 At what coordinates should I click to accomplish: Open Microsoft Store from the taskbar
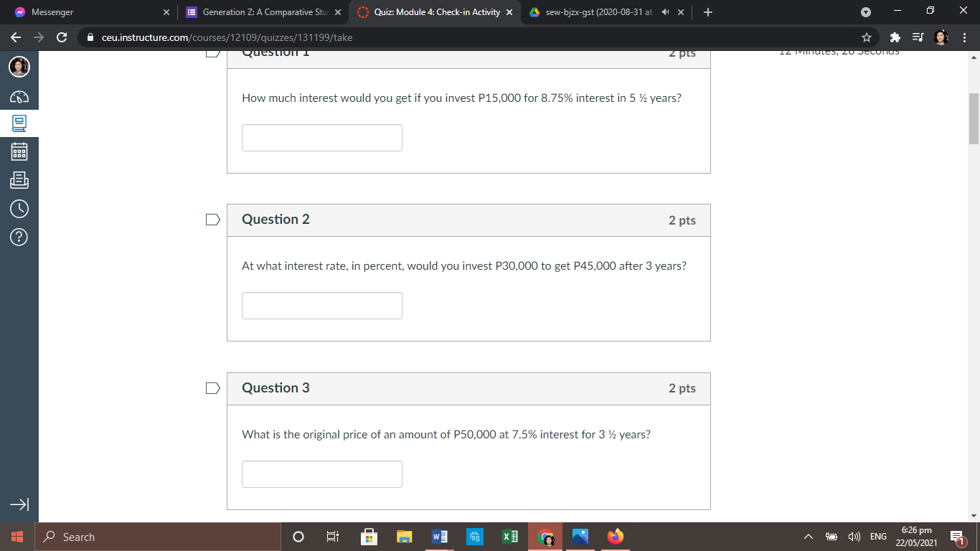pos(369,537)
